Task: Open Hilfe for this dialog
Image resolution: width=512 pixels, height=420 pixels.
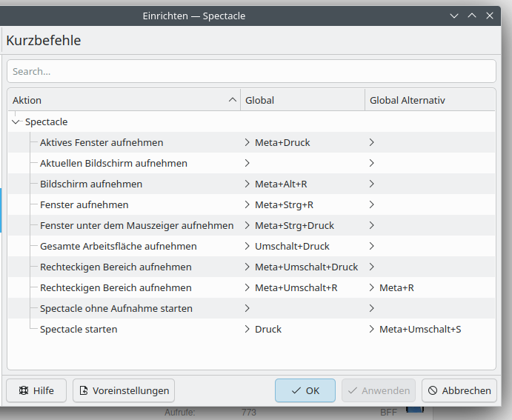Action: point(36,390)
